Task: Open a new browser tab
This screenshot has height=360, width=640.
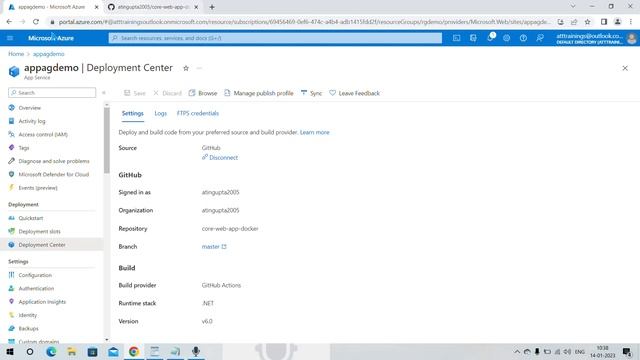Action: (212, 7)
